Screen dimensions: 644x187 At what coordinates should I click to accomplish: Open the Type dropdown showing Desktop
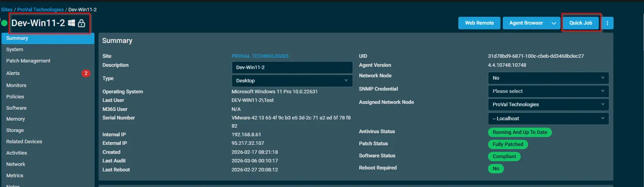pyautogui.click(x=292, y=81)
